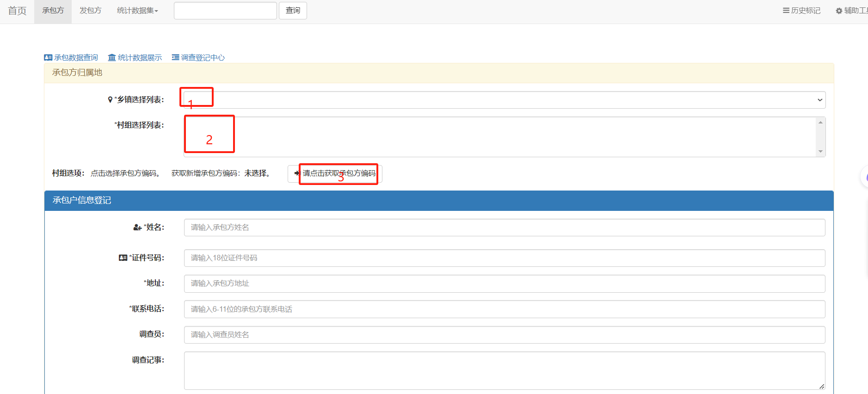Switch to the 发包方 tab

point(90,11)
